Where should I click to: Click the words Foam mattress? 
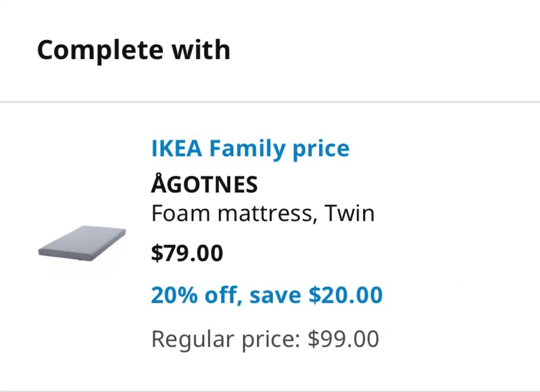[x=231, y=214]
